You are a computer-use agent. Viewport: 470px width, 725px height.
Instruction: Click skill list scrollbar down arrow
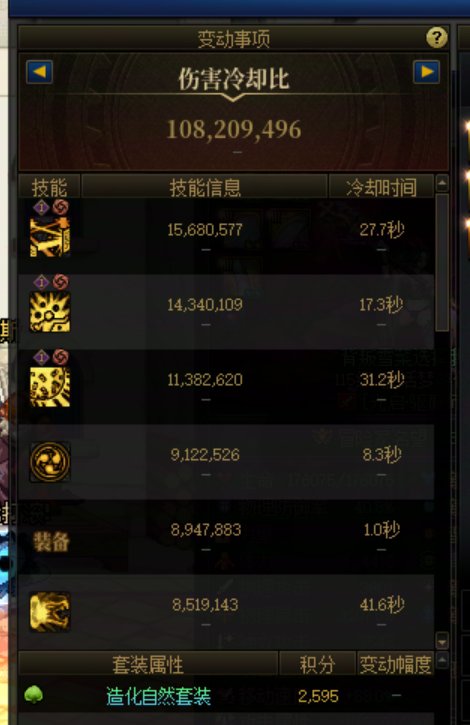point(442,641)
